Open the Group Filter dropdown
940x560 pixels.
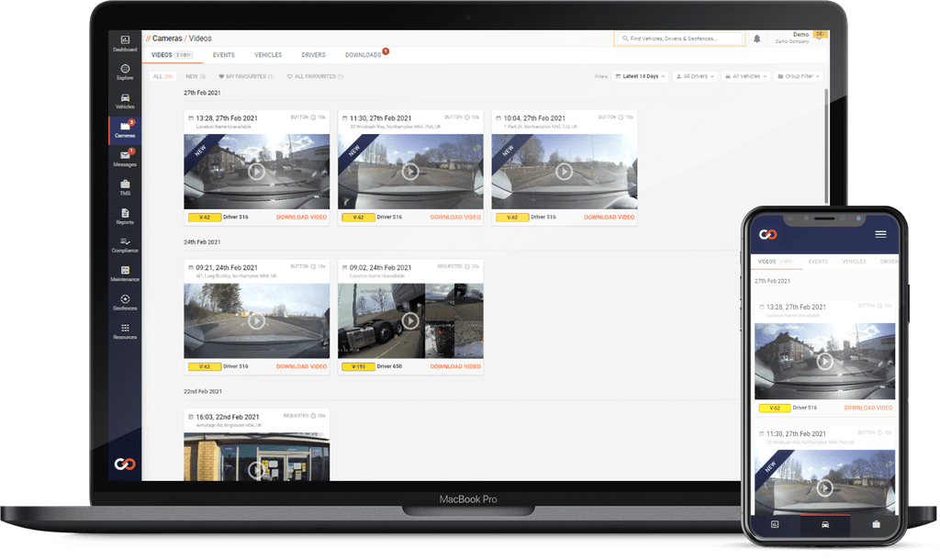coord(799,76)
